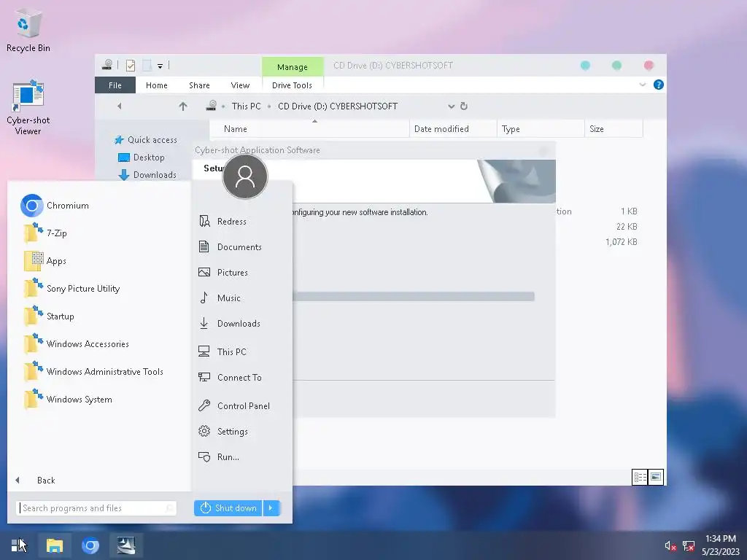The image size is (747, 560).
Task: Open the 7-Zip folder in Start menu
Action: pyautogui.click(x=46, y=233)
